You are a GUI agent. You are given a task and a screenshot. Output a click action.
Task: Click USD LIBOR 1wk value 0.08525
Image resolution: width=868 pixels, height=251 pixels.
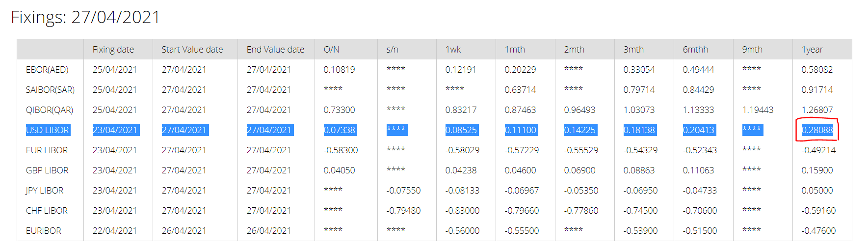pyautogui.click(x=461, y=130)
